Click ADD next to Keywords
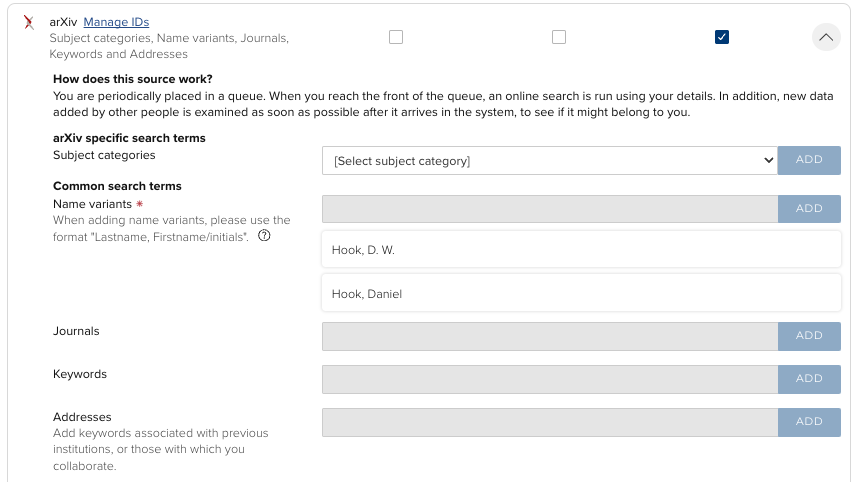 (809, 379)
